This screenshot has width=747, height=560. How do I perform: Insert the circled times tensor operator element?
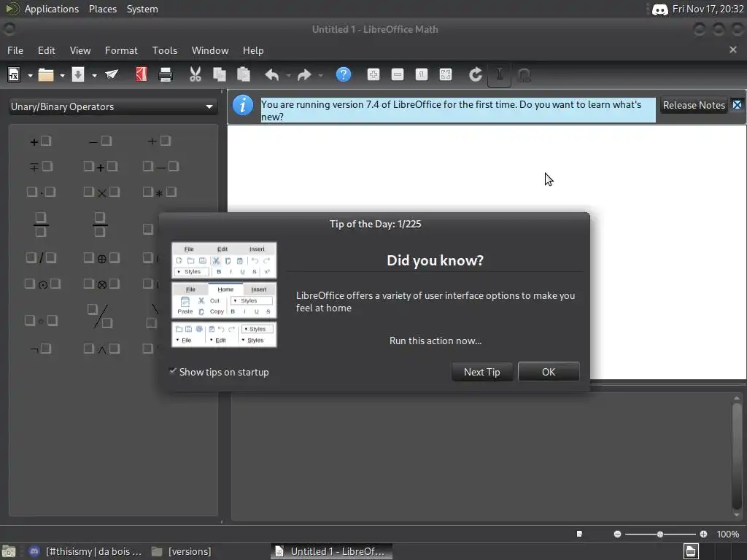[x=101, y=284]
